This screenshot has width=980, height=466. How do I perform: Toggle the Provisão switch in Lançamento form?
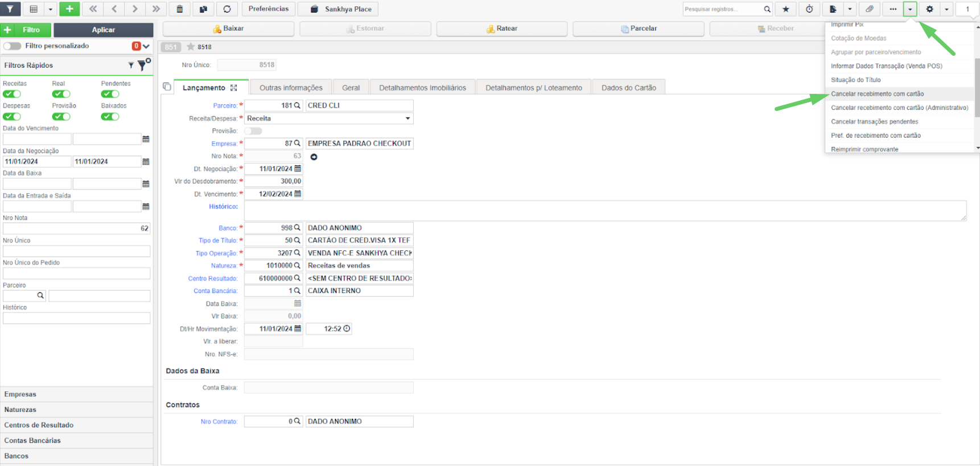coord(253,131)
